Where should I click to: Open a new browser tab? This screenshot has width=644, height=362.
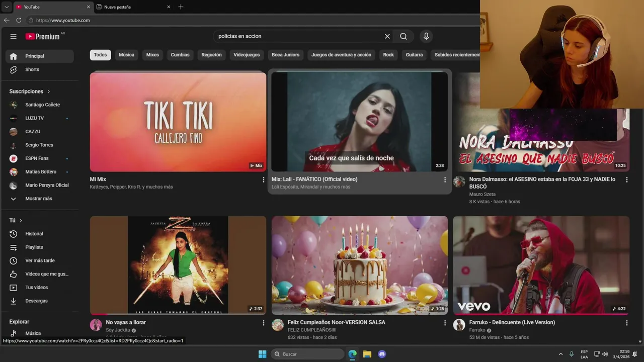click(x=181, y=7)
